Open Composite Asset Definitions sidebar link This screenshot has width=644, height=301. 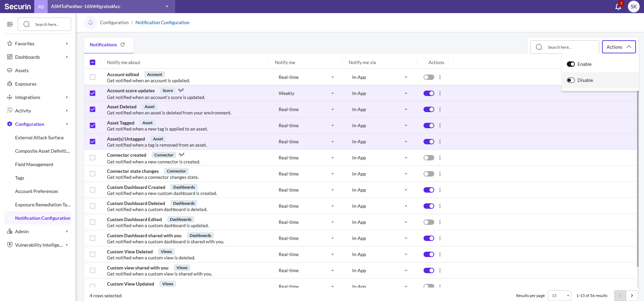coord(42,151)
